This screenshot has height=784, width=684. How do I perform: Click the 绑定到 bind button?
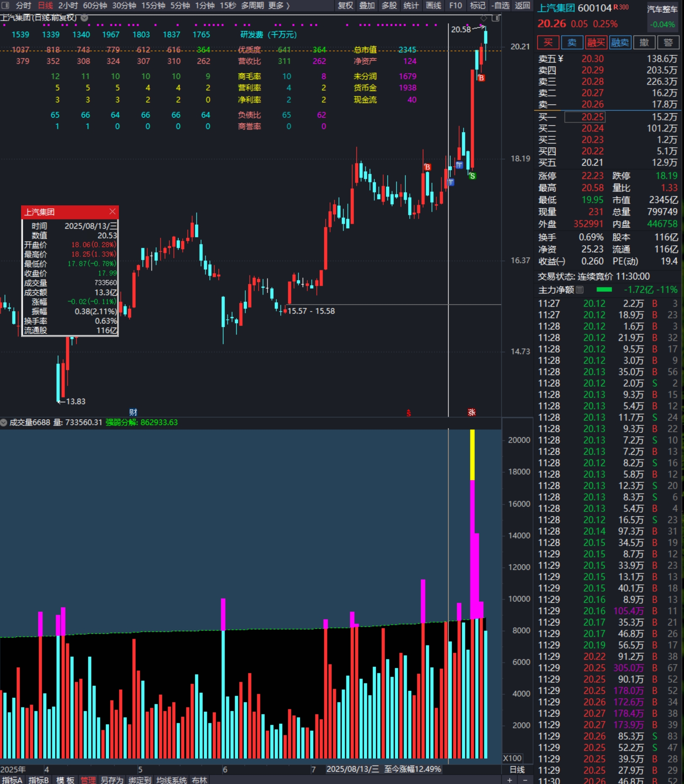(x=140, y=780)
